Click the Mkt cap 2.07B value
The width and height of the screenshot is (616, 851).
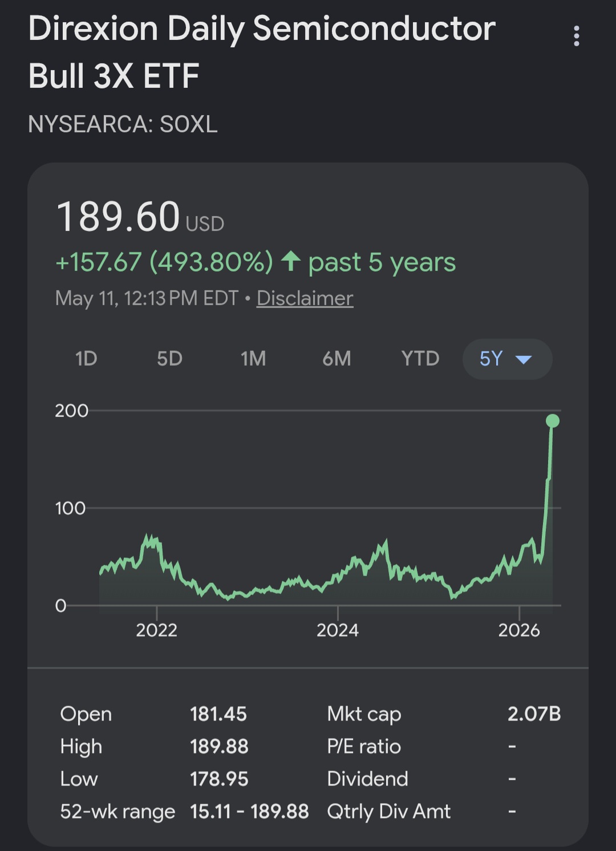pos(534,714)
